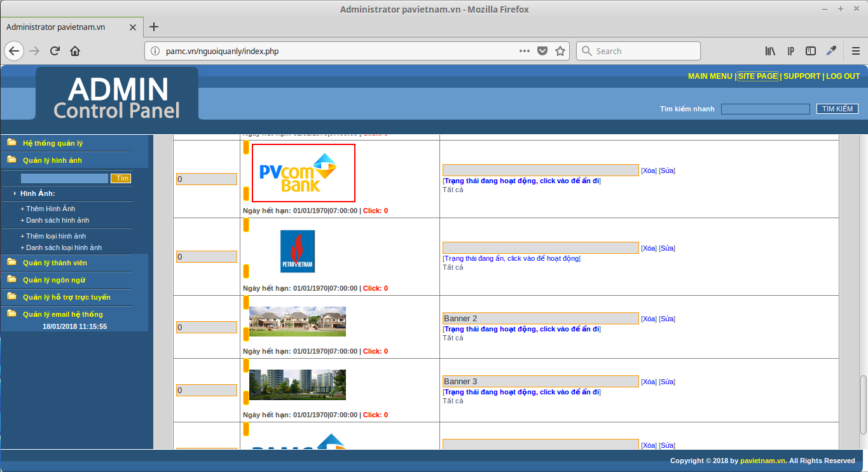Open Quản lý hỗ trợ trực tuyến folder icon

[x=12, y=296]
